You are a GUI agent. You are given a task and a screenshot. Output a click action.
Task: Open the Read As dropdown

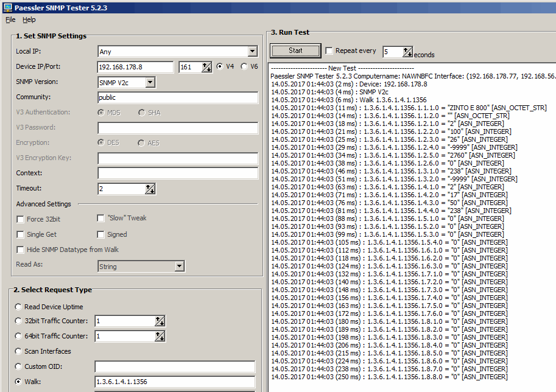180,266
